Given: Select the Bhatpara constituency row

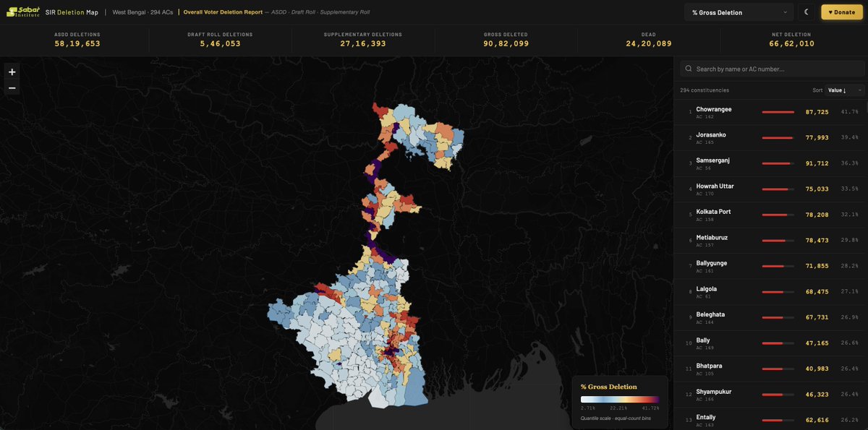Looking at the screenshot, I should 770,369.
